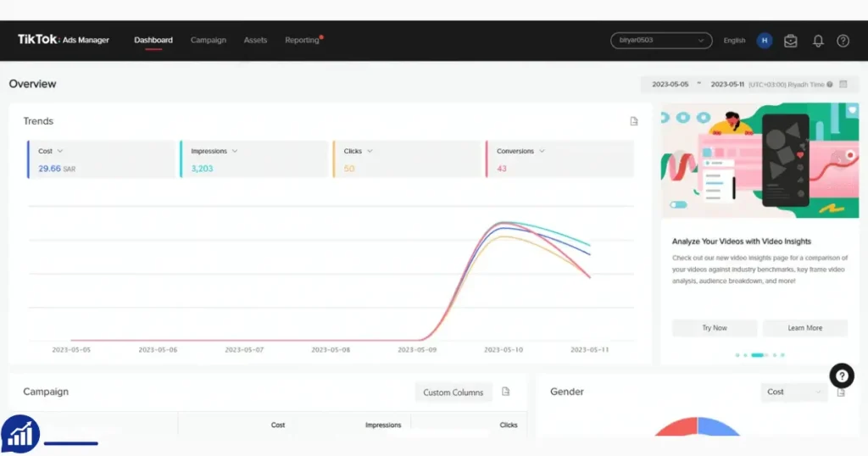Select the first carousel dot
868x456 pixels.
pos(737,355)
